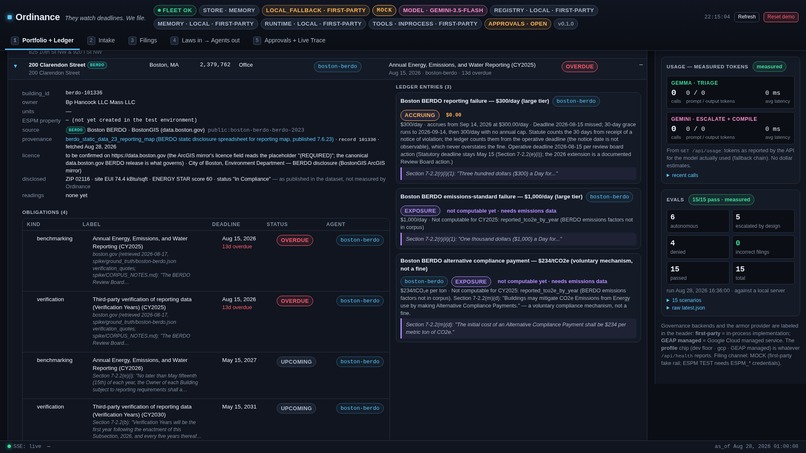Click the BERDO badge beside 200 Clarendon Street
The image size is (806, 453).
[x=97, y=65]
